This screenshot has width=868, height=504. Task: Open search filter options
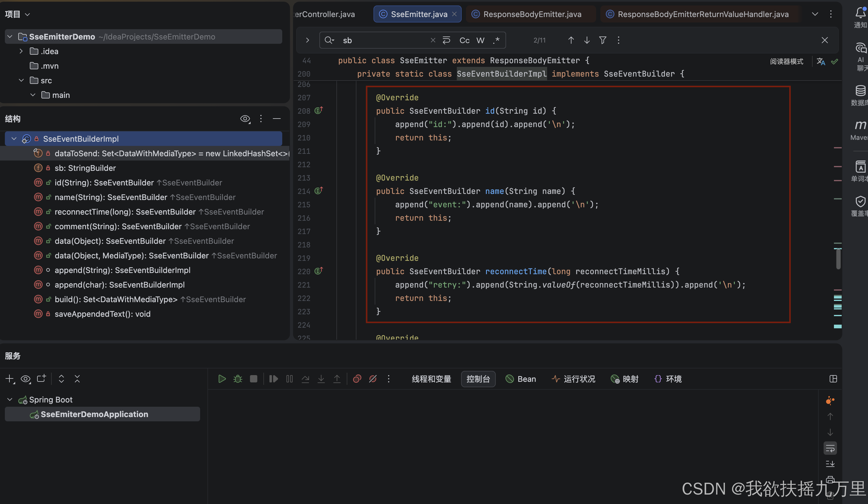[x=602, y=40]
